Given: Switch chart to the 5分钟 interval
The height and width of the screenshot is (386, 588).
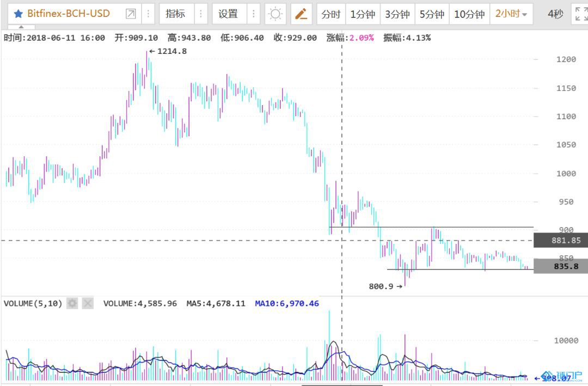Looking at the screenshot, I should [432, 14].
